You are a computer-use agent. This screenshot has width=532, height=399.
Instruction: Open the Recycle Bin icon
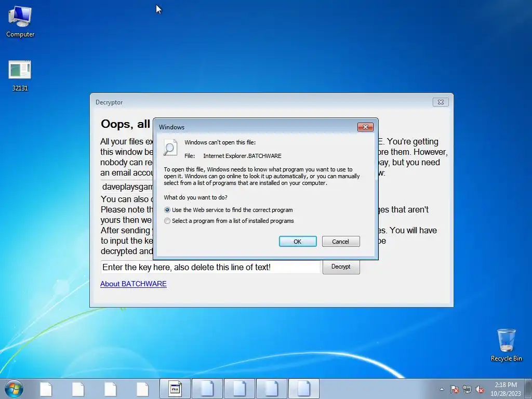(x=506, y=345)
